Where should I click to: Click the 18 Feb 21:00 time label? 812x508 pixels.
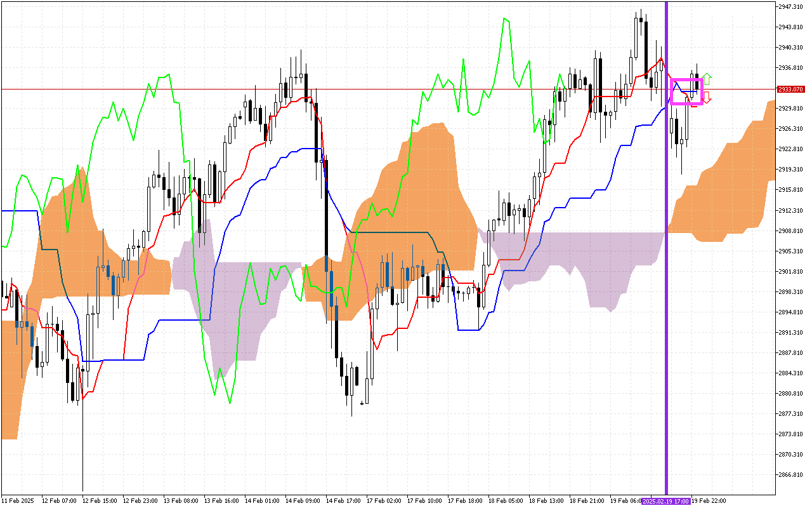587,501
